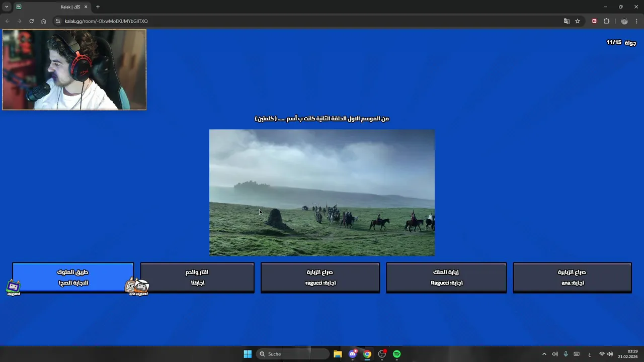644x362 pixels.
Task: Open Discord from the taskbar
Action: click(353, 354)
